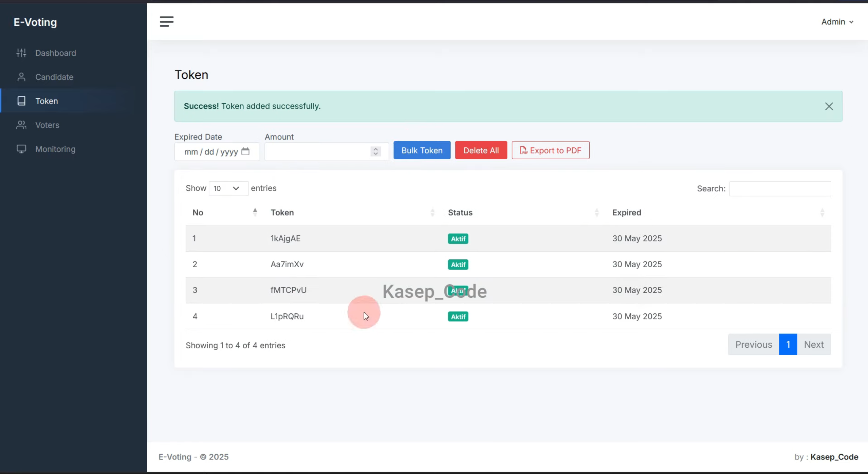
Task: Click token text 1kAjgAE
Action: (x=285, y=238)
